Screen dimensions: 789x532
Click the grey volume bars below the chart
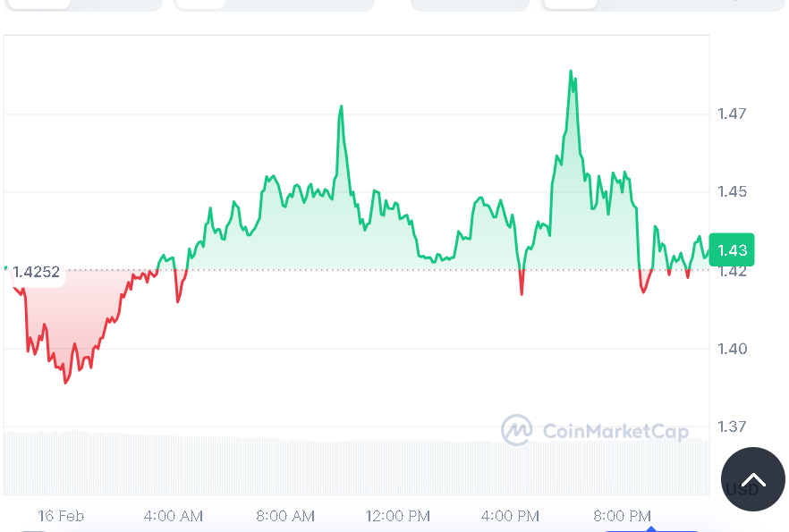coord(268,463)
